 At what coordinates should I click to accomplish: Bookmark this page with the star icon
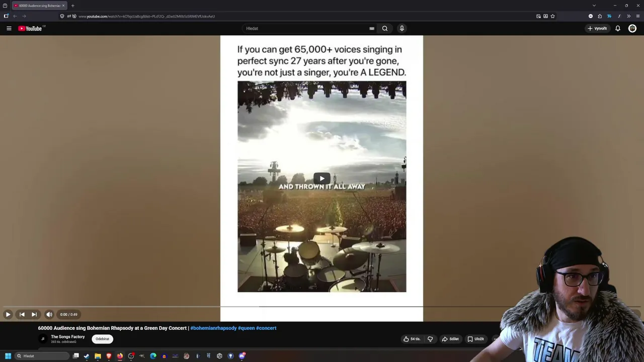(x=552, y=16)
